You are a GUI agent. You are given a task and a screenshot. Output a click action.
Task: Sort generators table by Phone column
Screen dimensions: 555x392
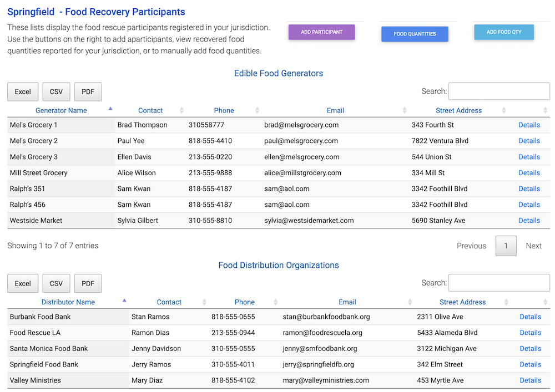pyautogui.click(x=224, y=110)
